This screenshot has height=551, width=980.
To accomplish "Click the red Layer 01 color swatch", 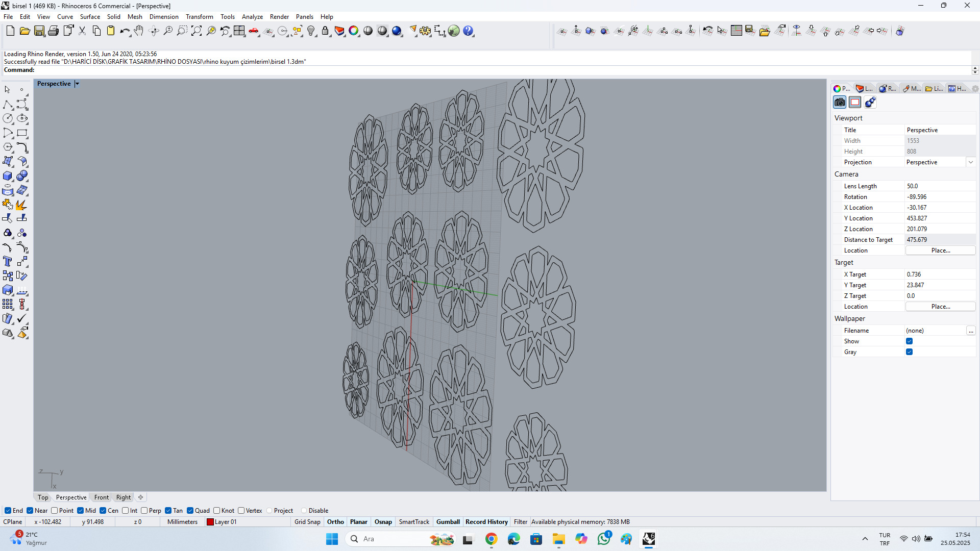I will coord(210,522).
